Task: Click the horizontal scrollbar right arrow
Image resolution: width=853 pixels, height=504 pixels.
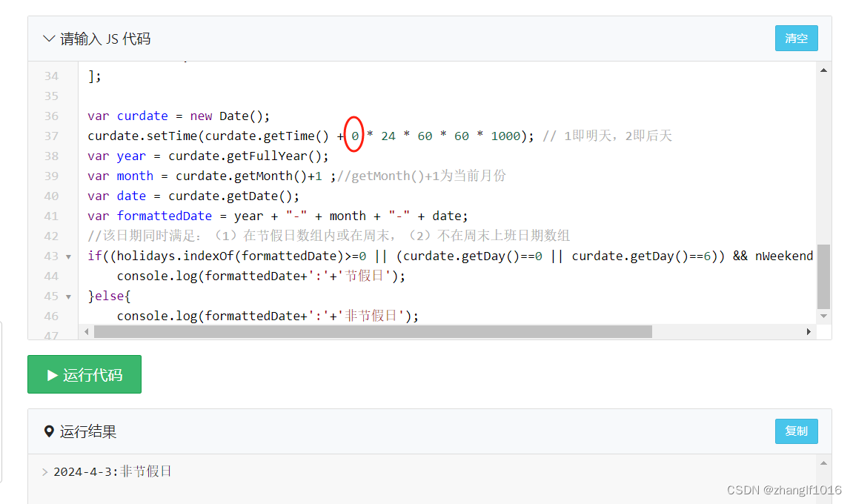Action: click(x=809, y=331)
